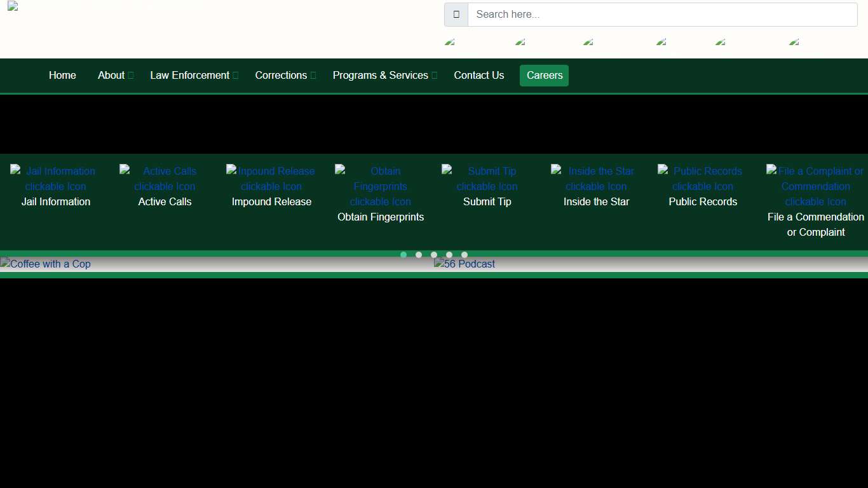
Task: Select the Obtain Fingerprints icon
Action: [x=381, y=186]
